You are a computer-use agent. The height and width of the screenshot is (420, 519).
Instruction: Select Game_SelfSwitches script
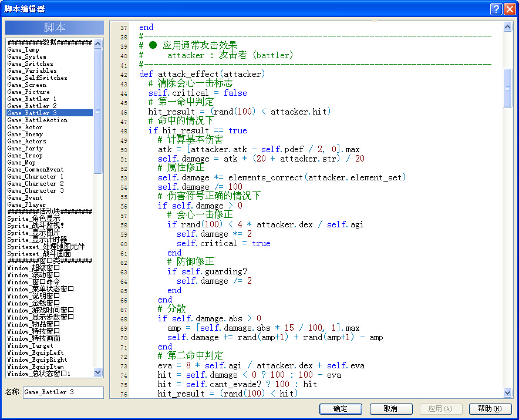pyautogui.click(x=50, y=78)
